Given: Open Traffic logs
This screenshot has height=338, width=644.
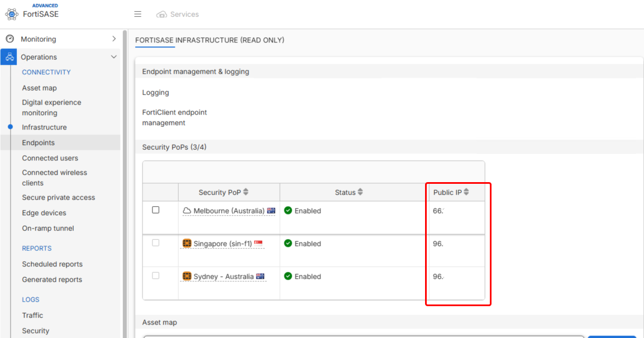Looking at the screenshot, I should [32, 316].
